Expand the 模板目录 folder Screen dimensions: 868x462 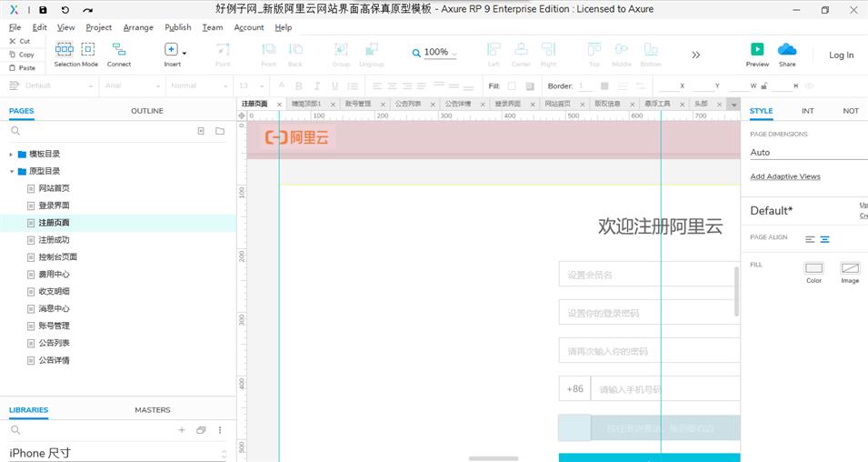11,154
